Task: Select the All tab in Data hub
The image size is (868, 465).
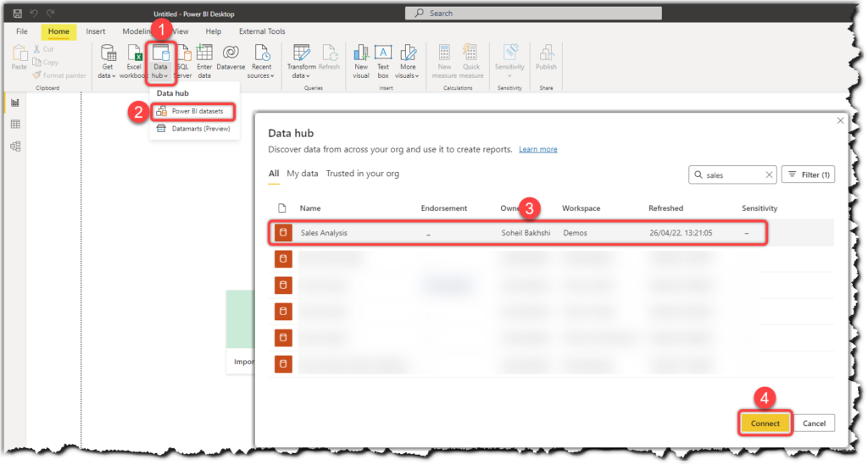Action: [x=274, y=174]
